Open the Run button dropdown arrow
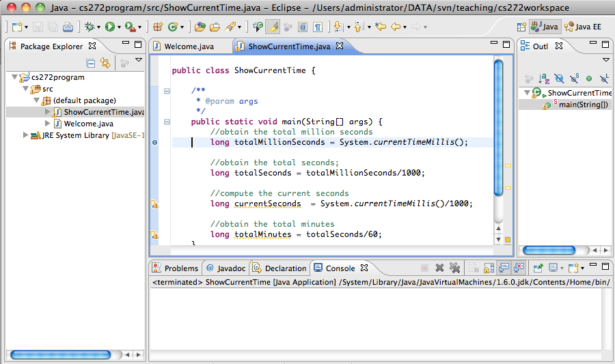 click(x=119, y=27)
